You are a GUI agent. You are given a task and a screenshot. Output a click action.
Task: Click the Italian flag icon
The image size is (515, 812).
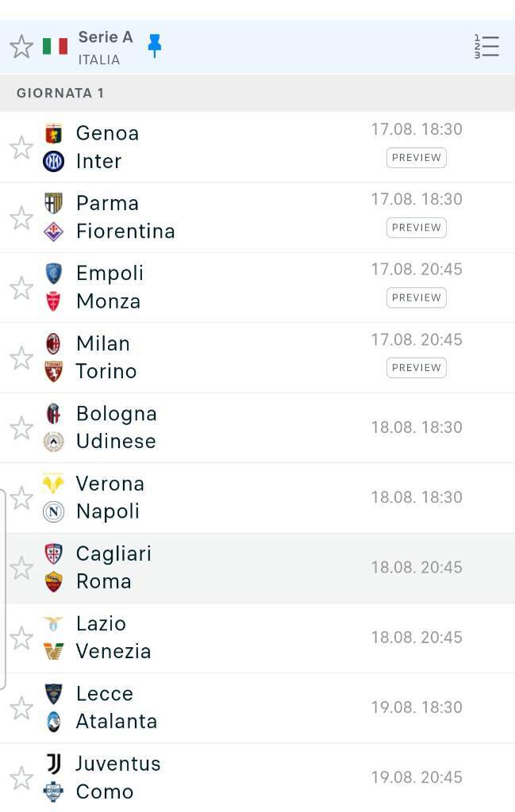[55, 46]
